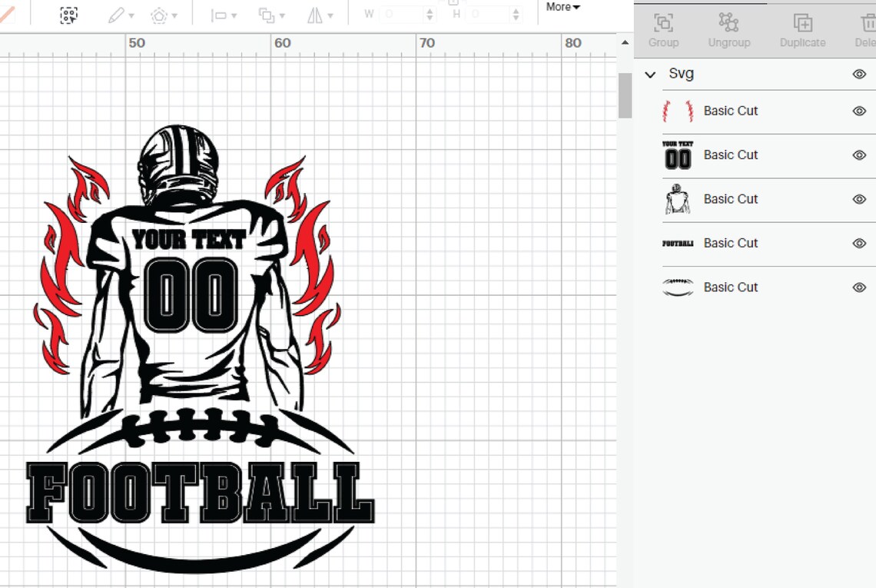This screenshot has height=588, width=876.
Task: Click the Linetype pen icon
Action: point(117,14)
